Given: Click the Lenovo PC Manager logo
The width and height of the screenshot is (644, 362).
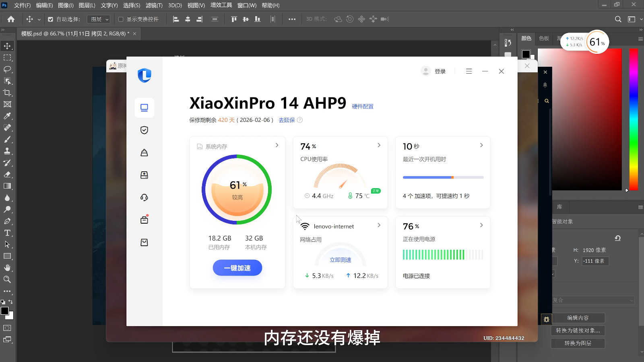Looking at the screenshot, I should [144, 75].
